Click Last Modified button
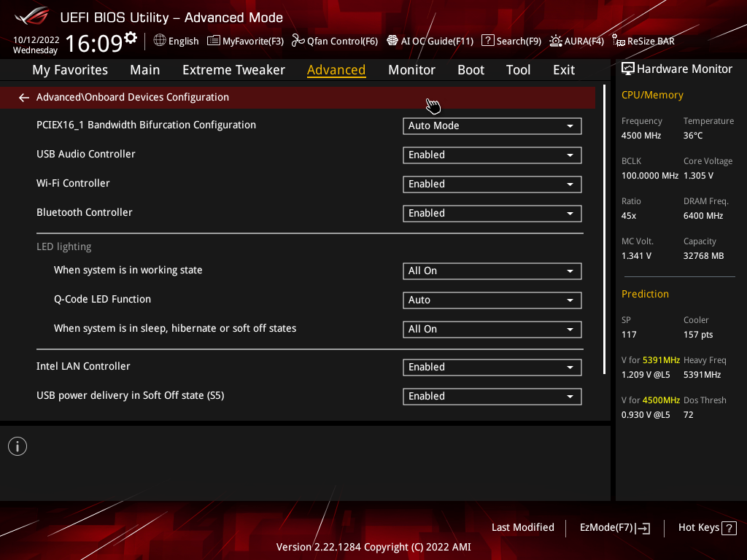This screenshot has width=747, height=560. click(x=522, y=528)
